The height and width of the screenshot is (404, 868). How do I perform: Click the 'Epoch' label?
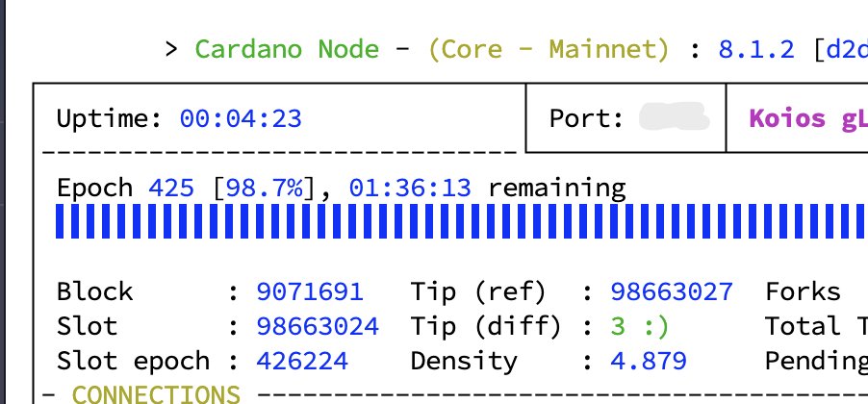point(94,189)
